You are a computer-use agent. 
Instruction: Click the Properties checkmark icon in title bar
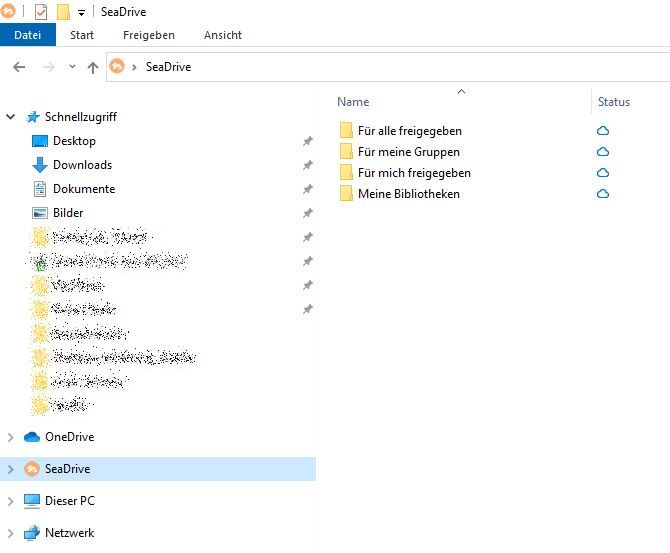click(41, 12)
